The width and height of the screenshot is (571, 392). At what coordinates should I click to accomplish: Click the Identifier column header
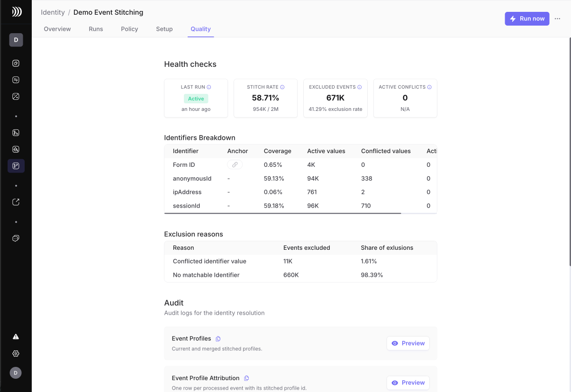click(x=186, y=151)
